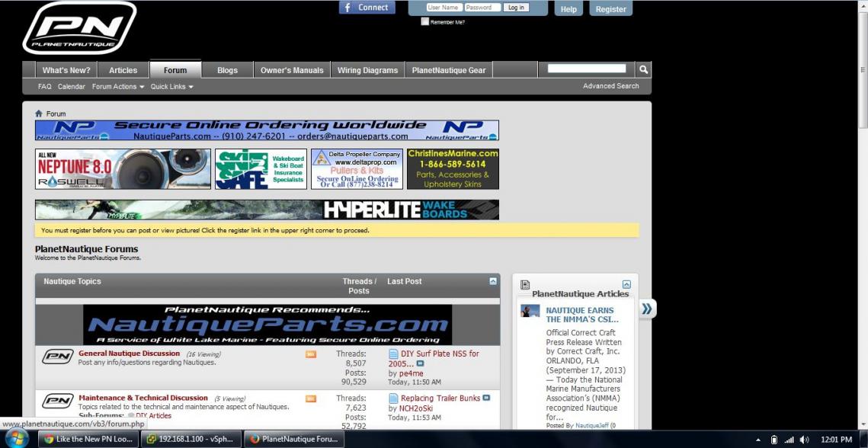Click RSS feed icon for General Nautique Discussion
Image resolution: width=868 pixels, height=448 pixels.
[310, 354]
